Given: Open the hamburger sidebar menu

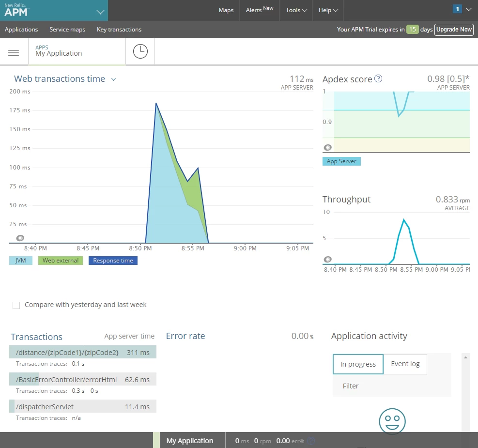Looking at the screenshot, I should click(x=14, y=53).
